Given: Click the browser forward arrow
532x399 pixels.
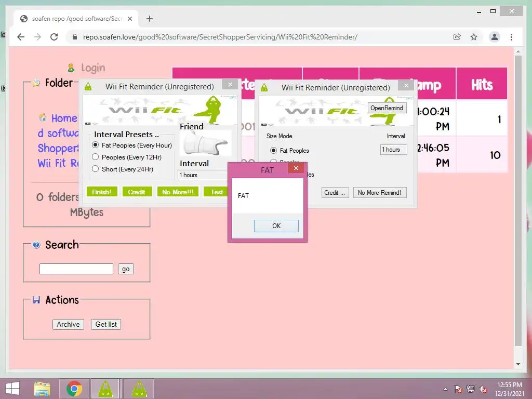Looking at the screenshot, I should point(37,37).
